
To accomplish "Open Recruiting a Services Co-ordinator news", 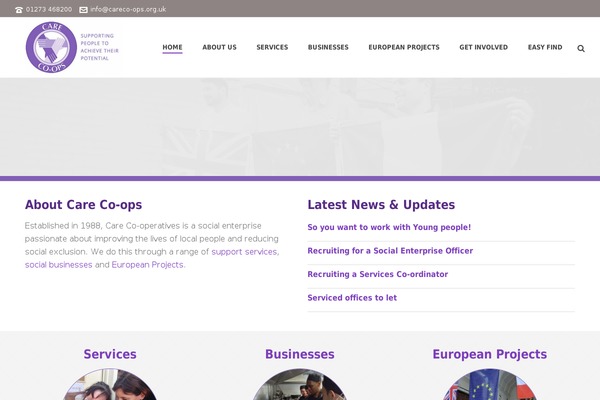I will pyautogui.click(x=378, y=274).
